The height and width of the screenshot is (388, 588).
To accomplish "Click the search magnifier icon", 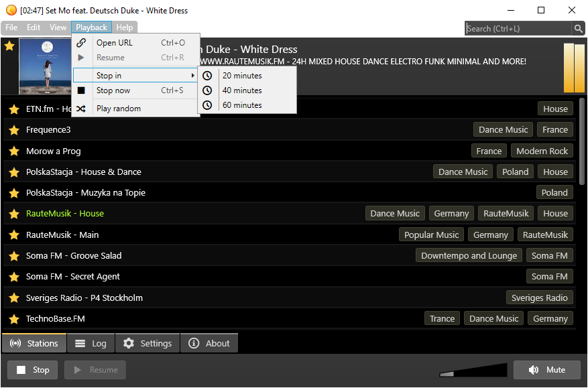I will (578, 28).
